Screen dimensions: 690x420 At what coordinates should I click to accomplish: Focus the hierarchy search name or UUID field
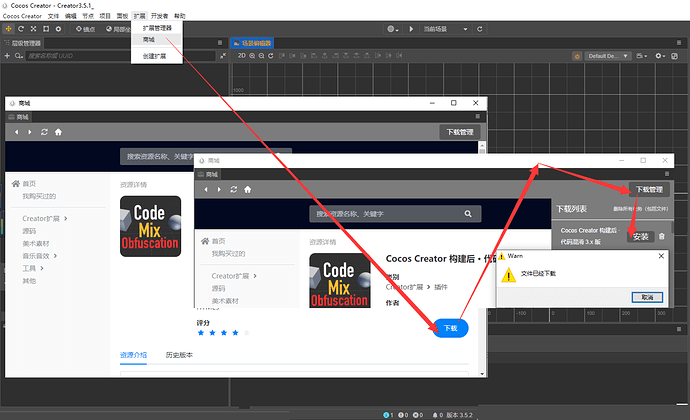(x=120, y=56)
